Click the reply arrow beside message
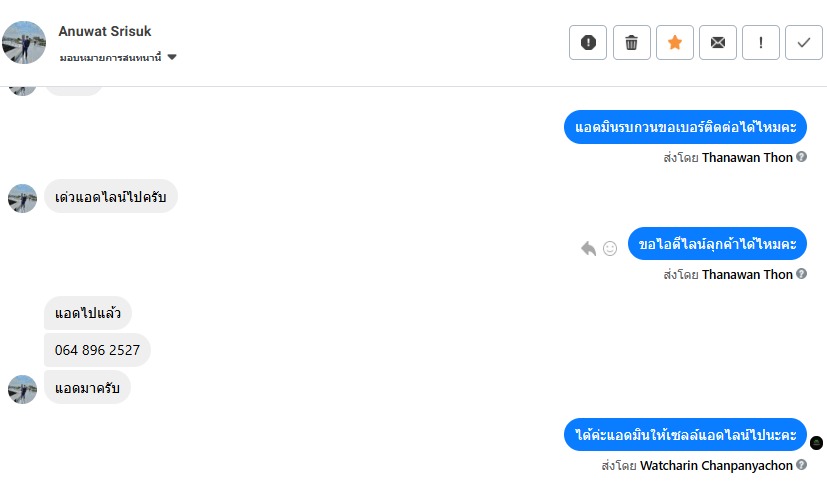Image resolution: width=827 pixels, height=502 pixels. point(588,248)
